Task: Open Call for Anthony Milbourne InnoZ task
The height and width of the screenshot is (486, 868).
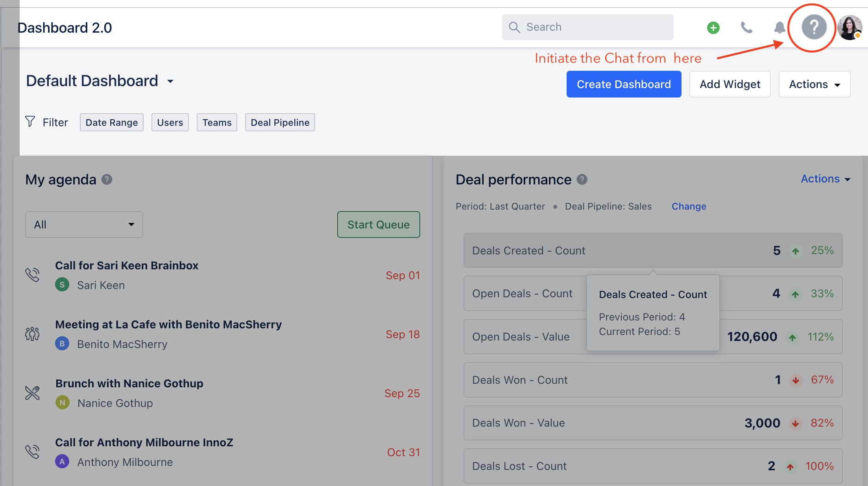Action: click(x=144, y=442)
